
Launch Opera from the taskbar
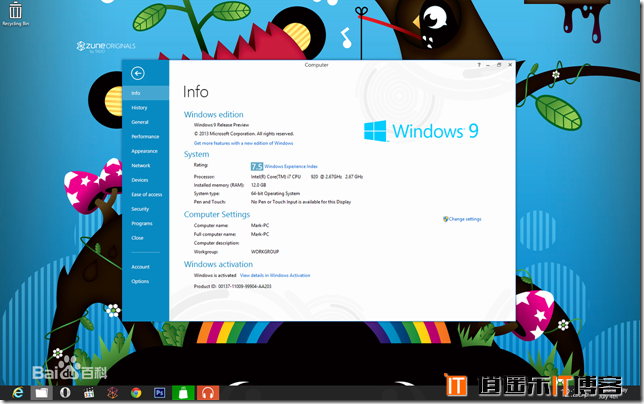65,393
